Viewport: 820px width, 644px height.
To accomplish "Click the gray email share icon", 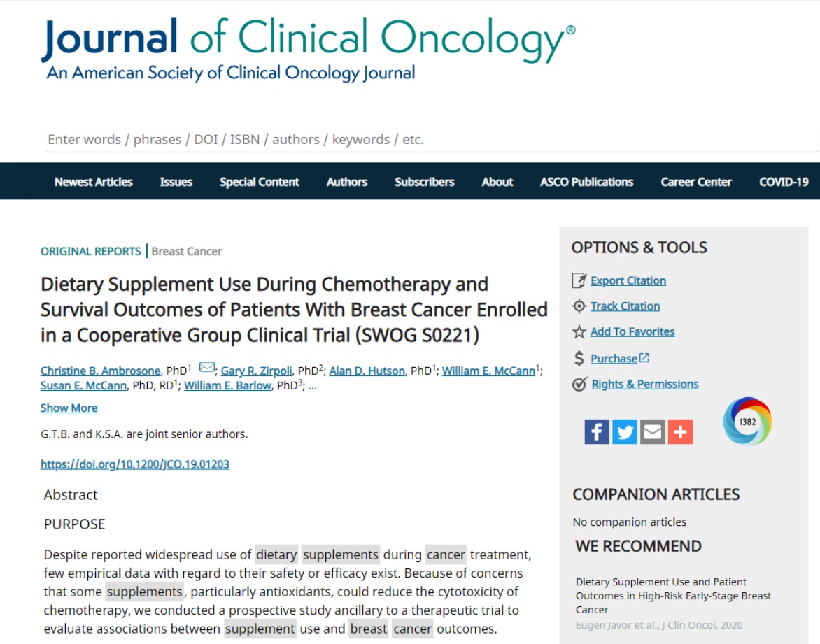I will 652,432.
